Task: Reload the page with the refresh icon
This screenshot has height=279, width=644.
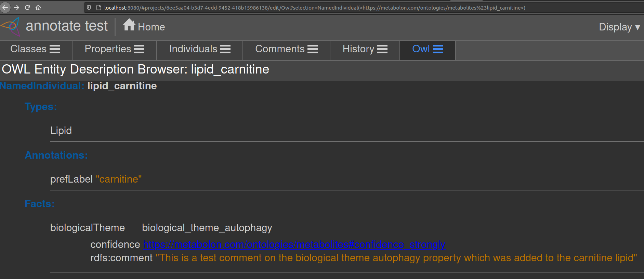Action: pos(28,7)
